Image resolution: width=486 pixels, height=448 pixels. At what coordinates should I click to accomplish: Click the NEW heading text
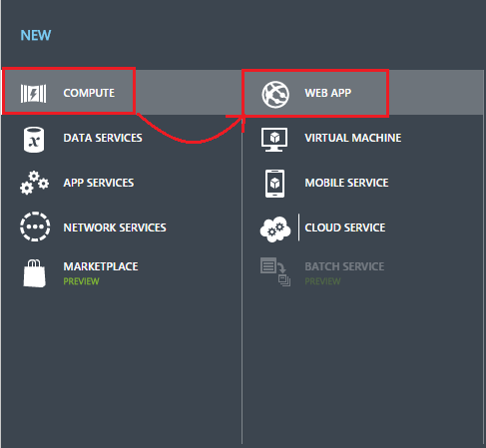[36, 35]
